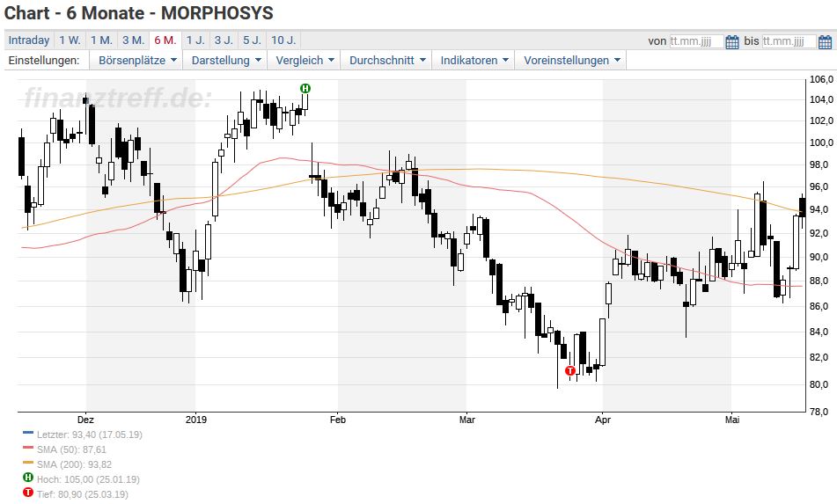Image resolution: width=837 pixels, height=504 pixels.
Task: Expand the Durchschnitt dropdown
Action: click(386, 61)
